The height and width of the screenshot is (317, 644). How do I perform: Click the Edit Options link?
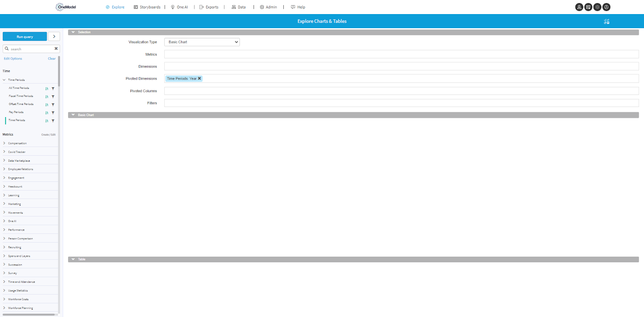coord(13,59)
